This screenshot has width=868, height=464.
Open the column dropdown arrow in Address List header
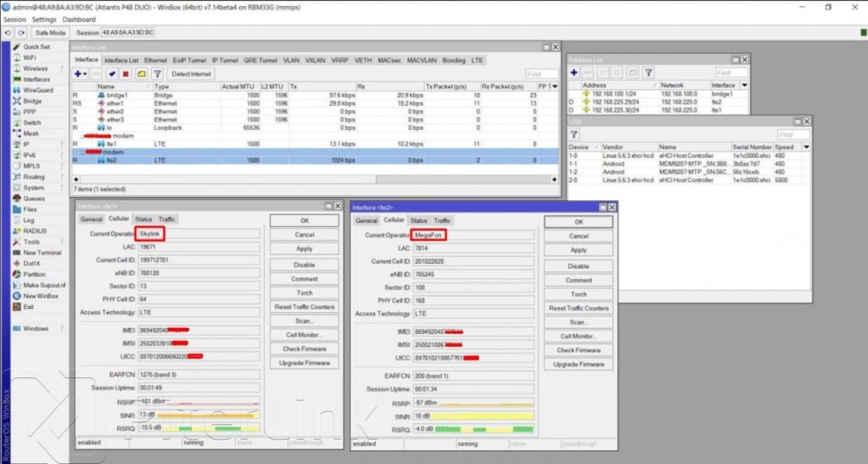743,85
